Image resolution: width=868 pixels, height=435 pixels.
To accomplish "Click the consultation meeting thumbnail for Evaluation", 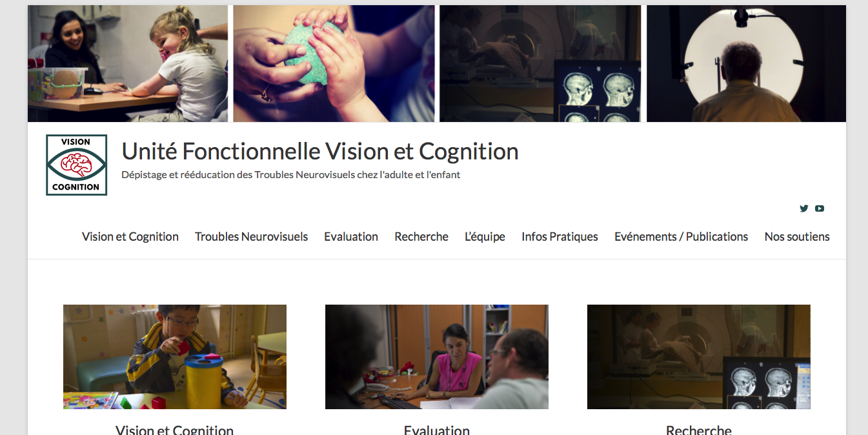I will pyautogui.click(x=437, y=357).
